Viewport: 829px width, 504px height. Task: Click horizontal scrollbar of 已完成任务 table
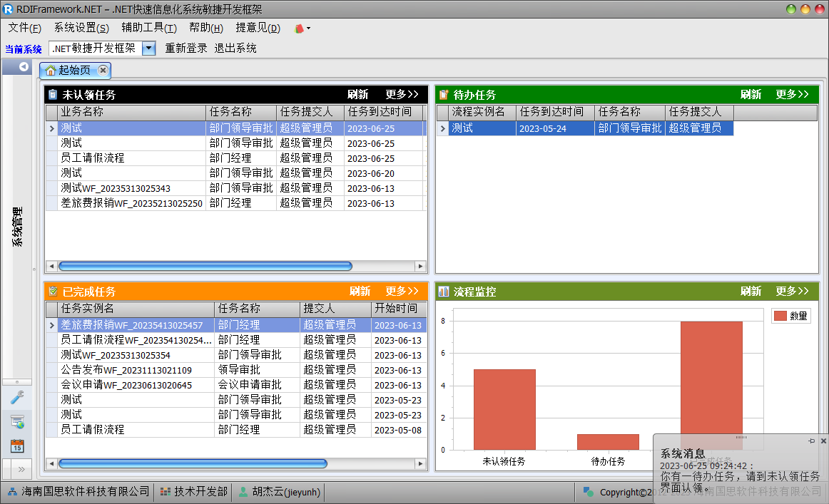pyautogui.click(x=193, y=463)
